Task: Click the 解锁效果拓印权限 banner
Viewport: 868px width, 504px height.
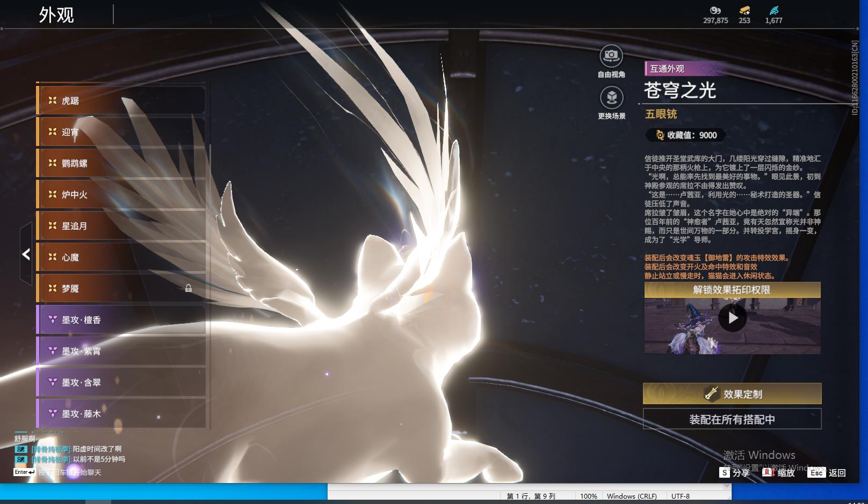Action: (732, 290)
